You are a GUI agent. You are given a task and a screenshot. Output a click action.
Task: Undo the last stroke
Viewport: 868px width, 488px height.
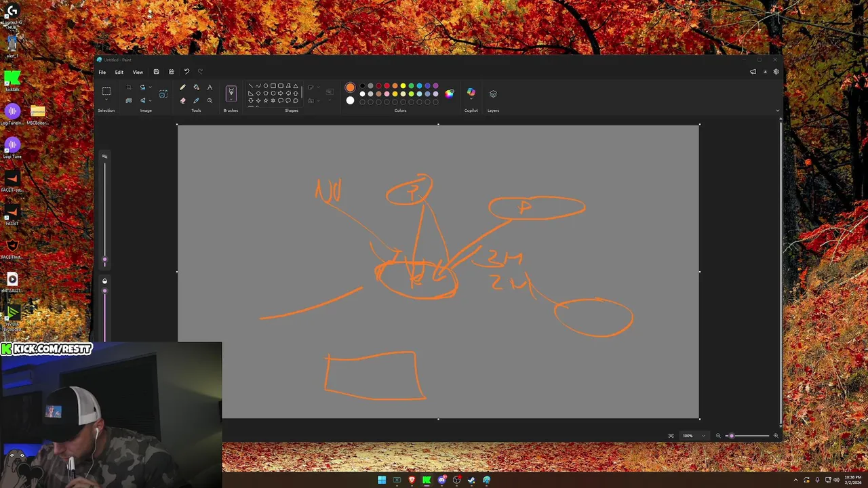186,72
